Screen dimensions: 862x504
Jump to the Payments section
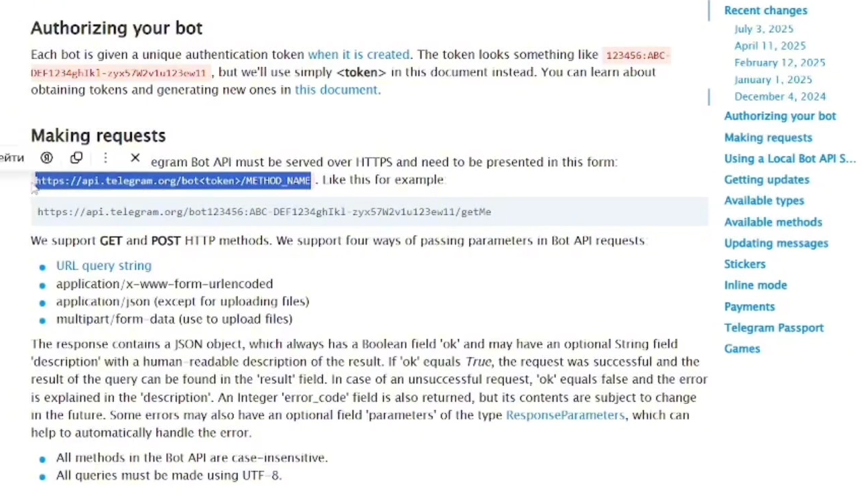749,306
